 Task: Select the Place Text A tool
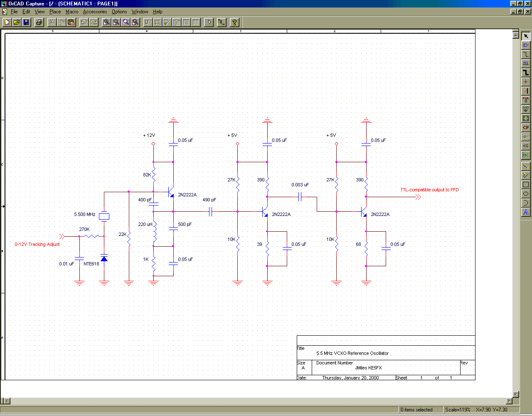[526, 212]
